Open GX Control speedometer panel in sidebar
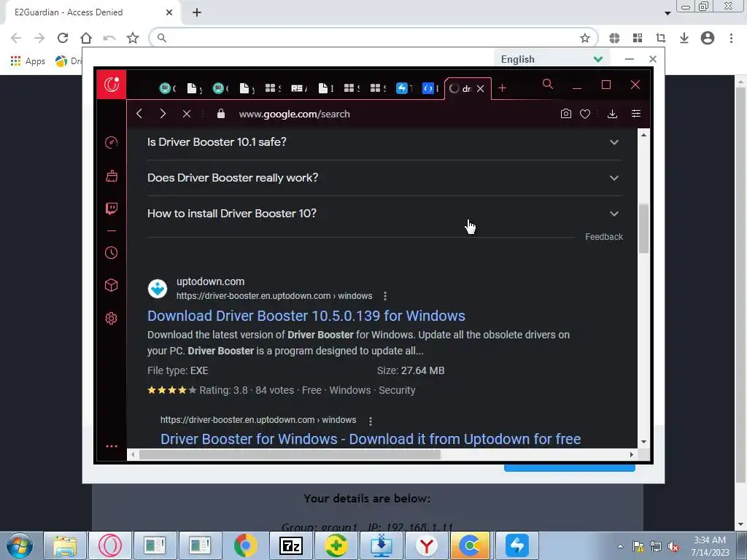747x560 pixels. 111,142
